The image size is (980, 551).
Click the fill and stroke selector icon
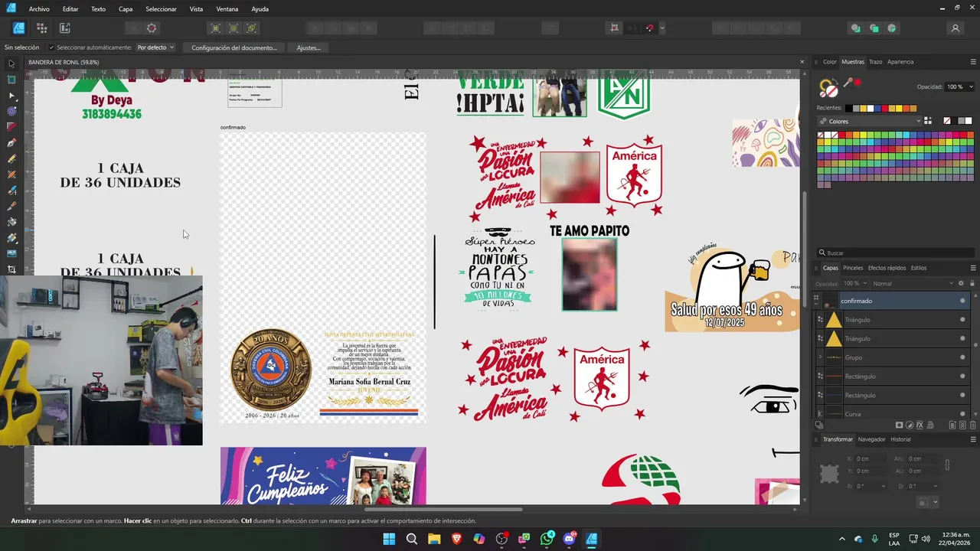[829, 89]
